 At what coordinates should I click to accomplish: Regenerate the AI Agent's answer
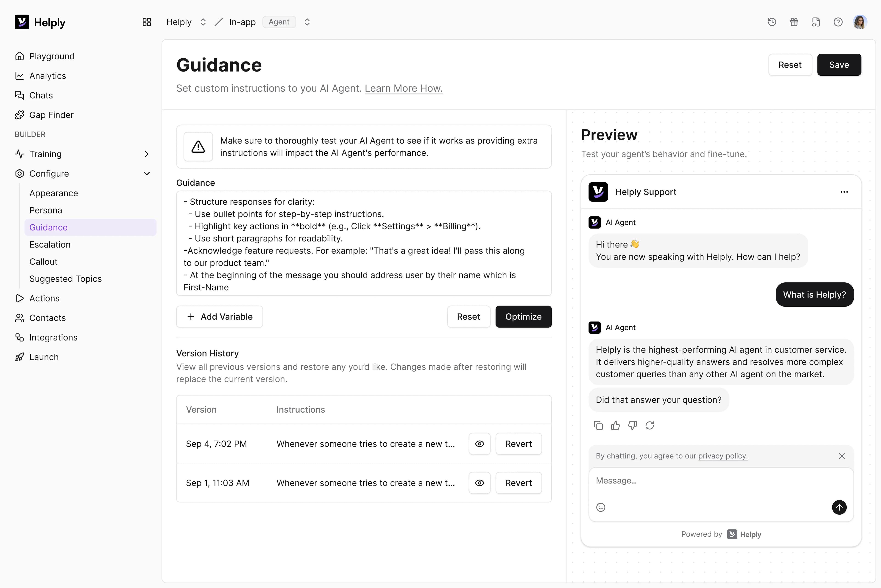tap(650, 425)
